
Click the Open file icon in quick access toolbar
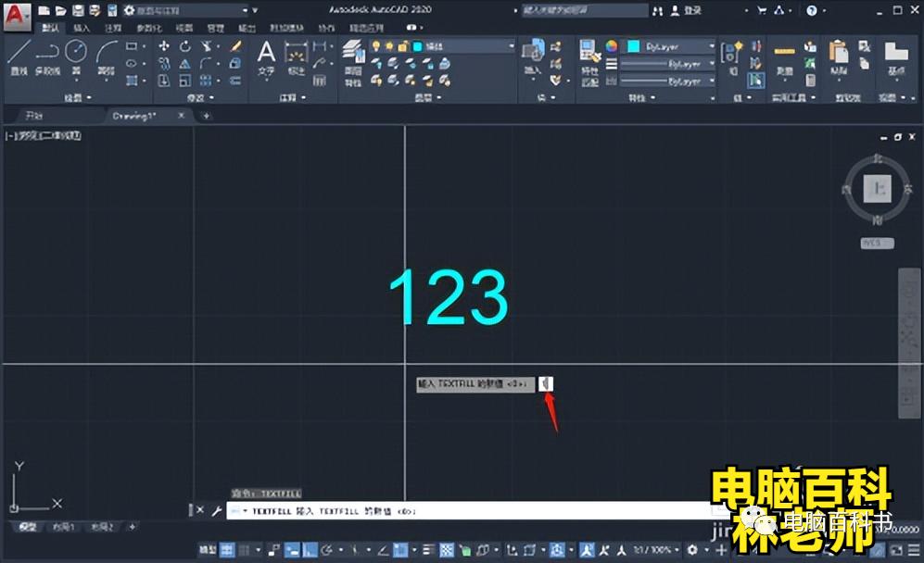click(60, 10)
